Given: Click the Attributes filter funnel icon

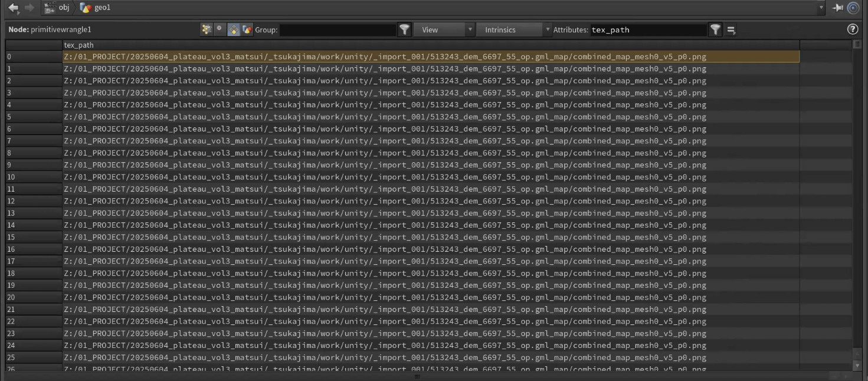Looking at the screenshot, I should click(x=715, y=29).
